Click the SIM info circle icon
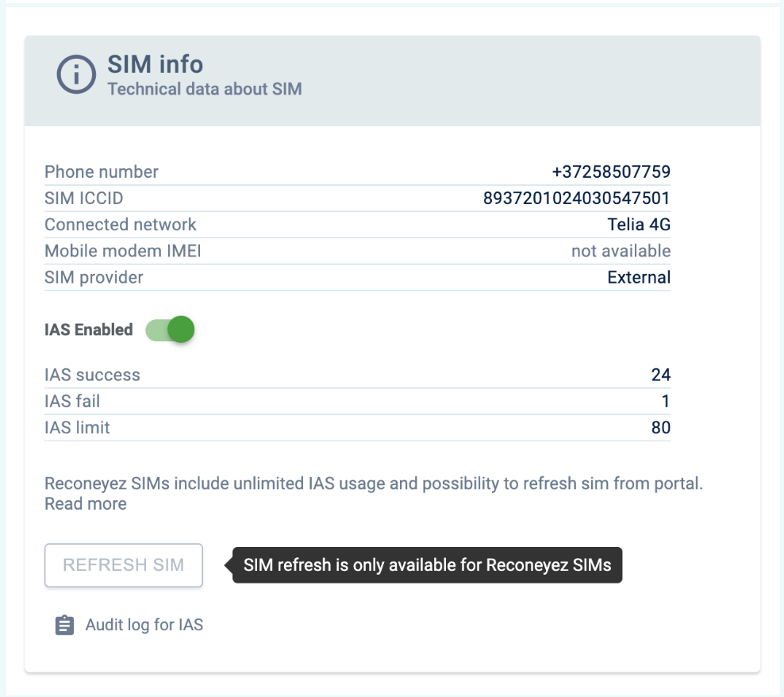The height and width of the screenshot is (697, 784). click(x=76, y=75)
